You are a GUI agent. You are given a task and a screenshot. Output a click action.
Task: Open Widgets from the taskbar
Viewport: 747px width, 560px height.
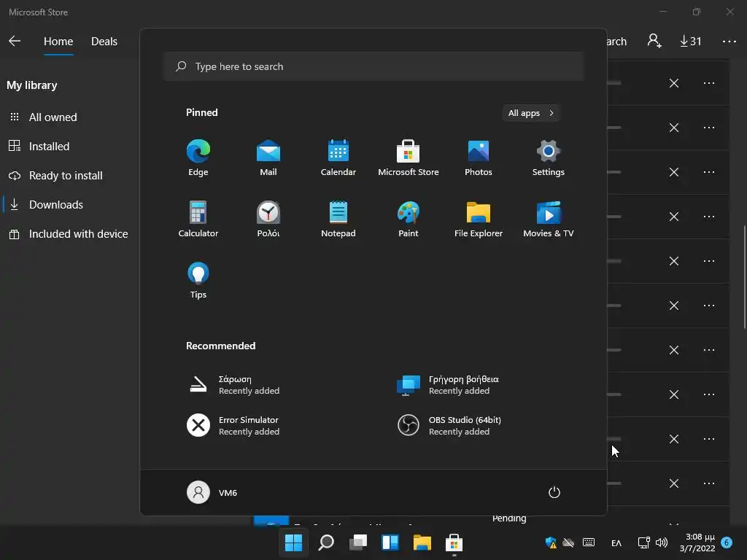point(390,542)
